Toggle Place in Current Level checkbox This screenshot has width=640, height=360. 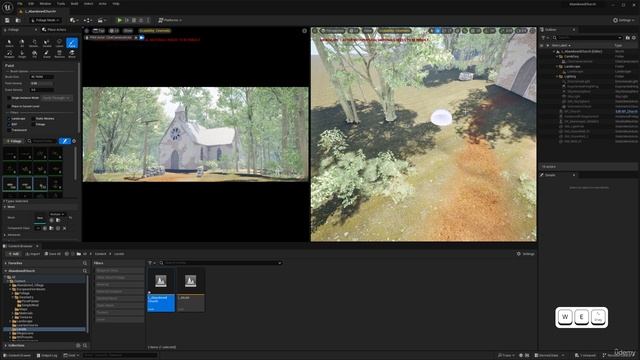9,106
